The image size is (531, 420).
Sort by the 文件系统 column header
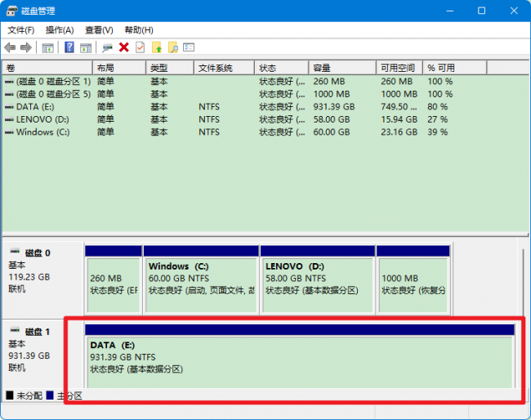[x=224, y=68]
